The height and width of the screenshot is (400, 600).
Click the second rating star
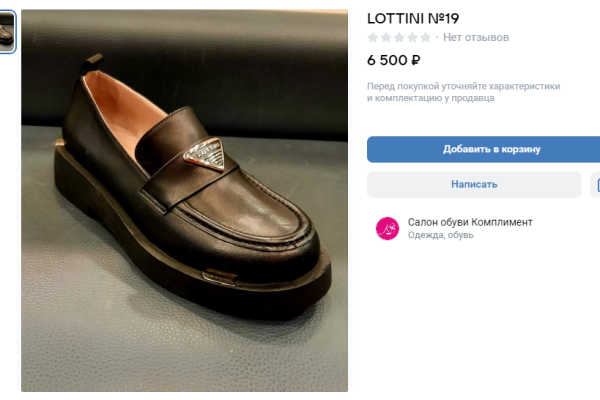point(386,38)
